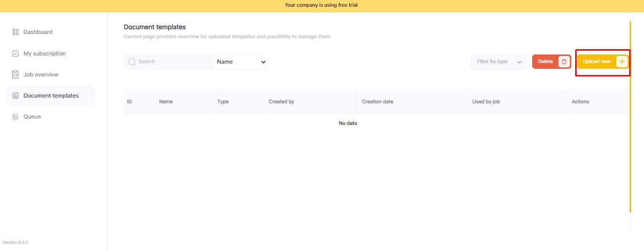The width and height of the screenshot is (644, 251).
Task: Click the ID column header
Action: point(129,102)
